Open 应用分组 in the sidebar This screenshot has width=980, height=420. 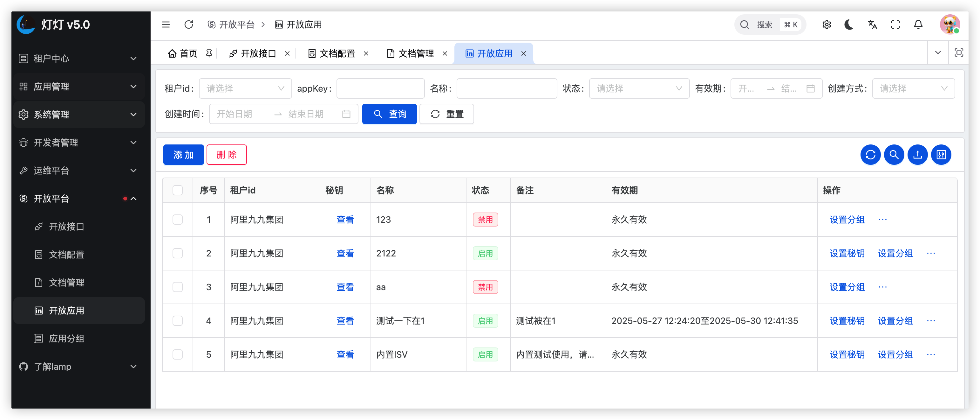click(67, 339)
